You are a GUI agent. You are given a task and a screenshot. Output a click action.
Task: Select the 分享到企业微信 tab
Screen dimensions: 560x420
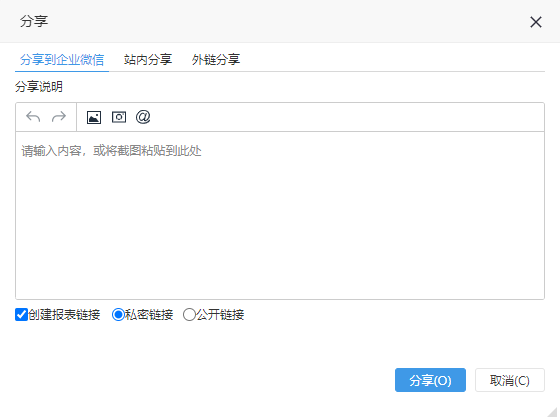(62, 60)
